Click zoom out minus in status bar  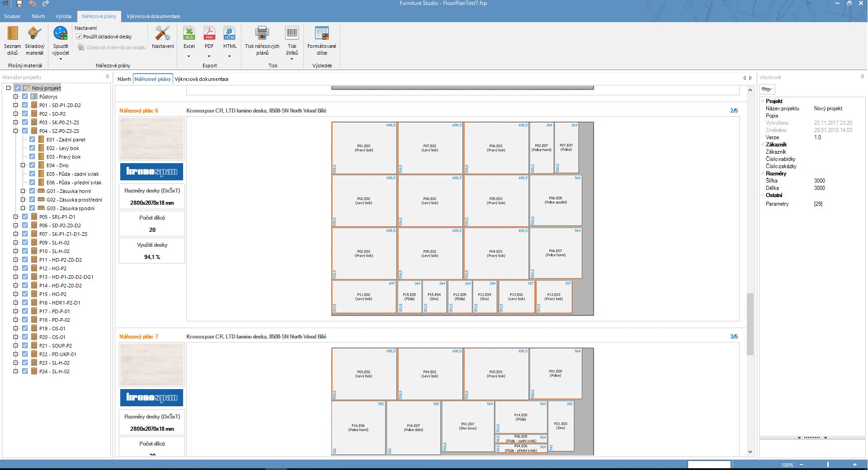click(802, 465)
